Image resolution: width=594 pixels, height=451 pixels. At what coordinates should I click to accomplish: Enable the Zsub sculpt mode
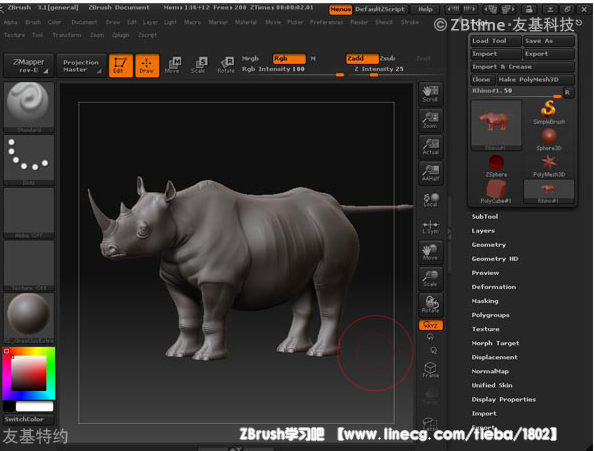388,58
